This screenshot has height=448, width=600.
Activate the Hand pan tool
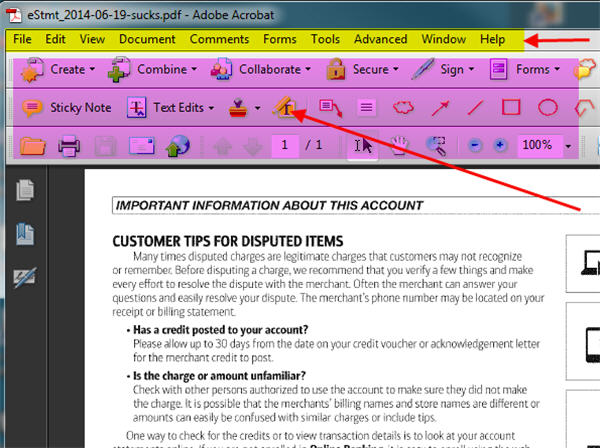pyautogui.click(x=399, y=146)
